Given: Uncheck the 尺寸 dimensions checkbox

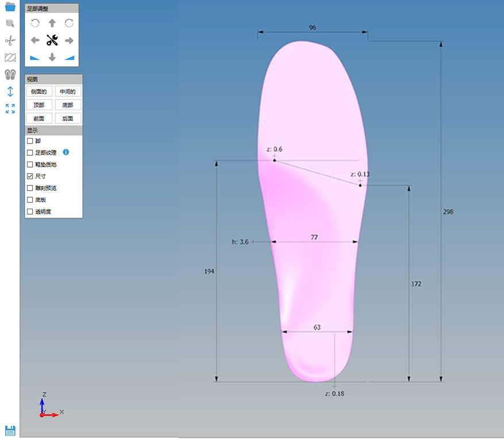Looking at the screenshot, I should pyautogui.click(x=30, y=176).
